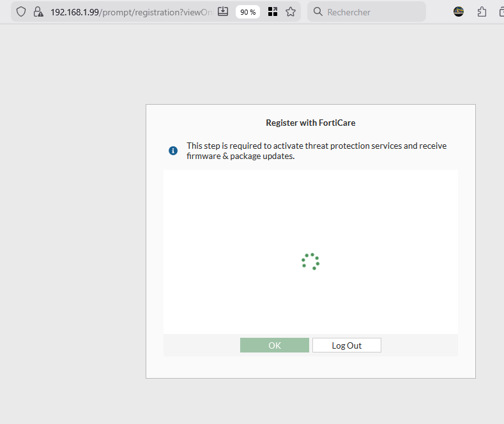Open the round profile avatar icon
Viewport: 504px width, 424px height.
tap(459, 12)
